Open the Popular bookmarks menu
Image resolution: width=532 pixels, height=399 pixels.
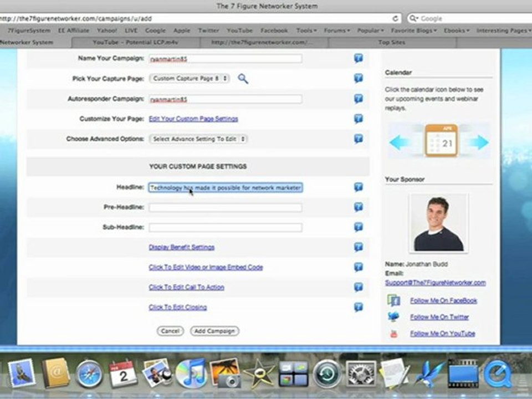(370, 30)
